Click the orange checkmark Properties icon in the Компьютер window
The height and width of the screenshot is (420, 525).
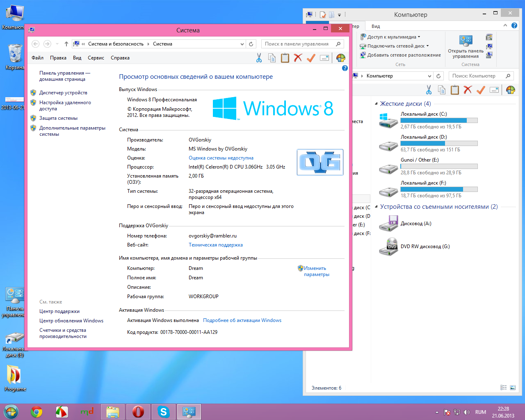point(481,90)
